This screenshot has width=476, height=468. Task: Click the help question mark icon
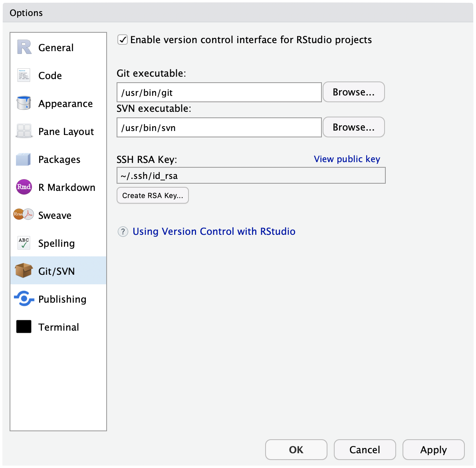coord(123,232)
